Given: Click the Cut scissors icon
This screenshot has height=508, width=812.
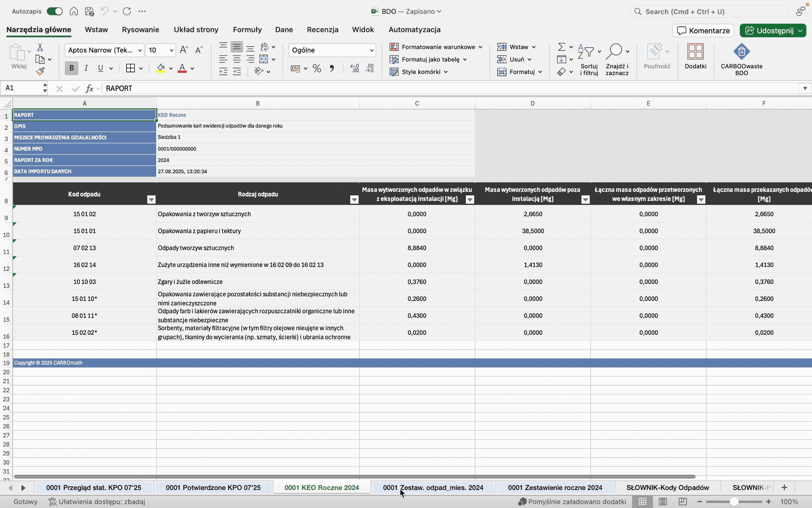Looking at the screenshot, I should click(x=40, y=47).
